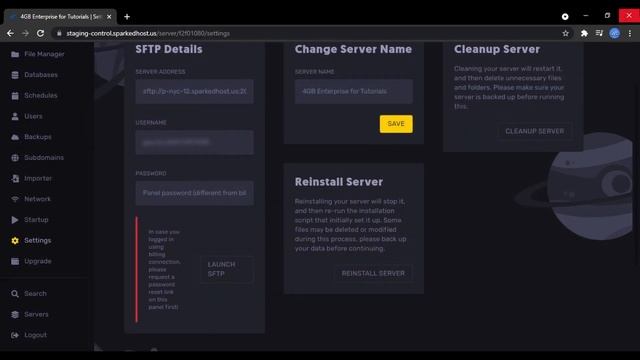Click the REINSTALL SERVER button

373,273
